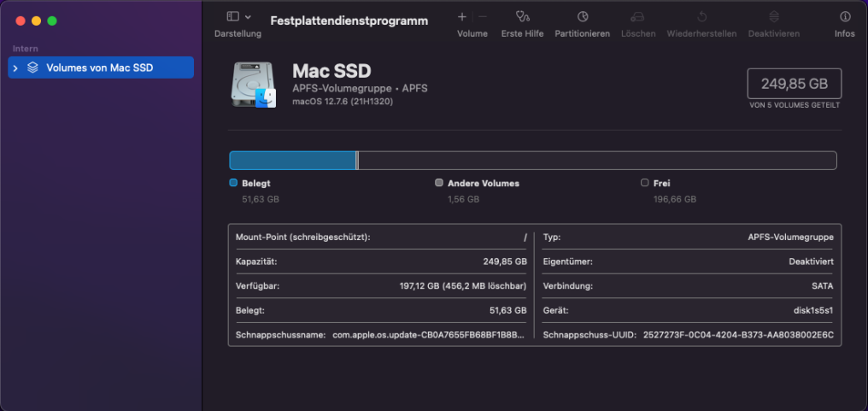Run Erste Hilfe stethoscope icon
Screen dimensions: 868x411
point(522,16)
